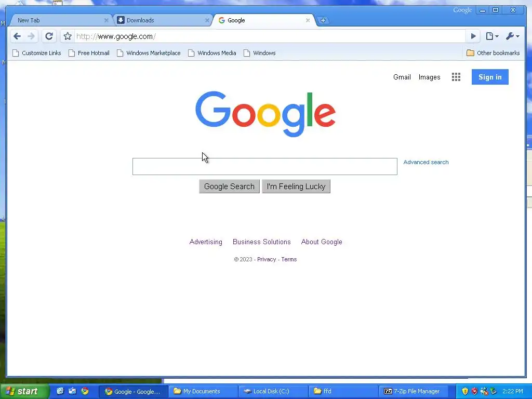
Task: Open the Terms link
Action: tap(289, 259)
